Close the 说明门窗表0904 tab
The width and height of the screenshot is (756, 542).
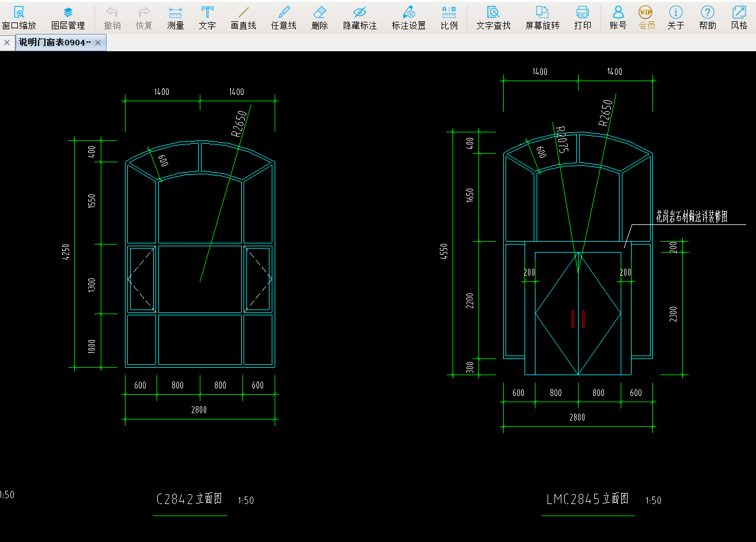click(98, 43)
